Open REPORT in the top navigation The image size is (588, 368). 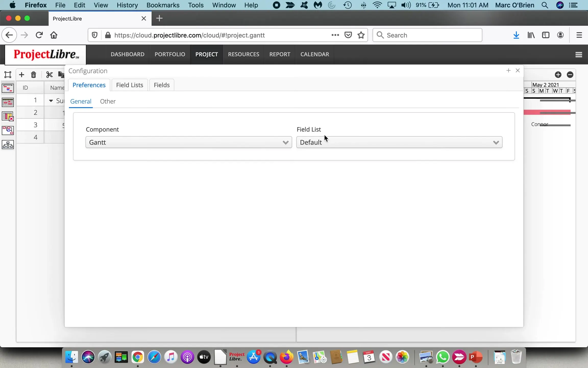click(x=280, y=54)
